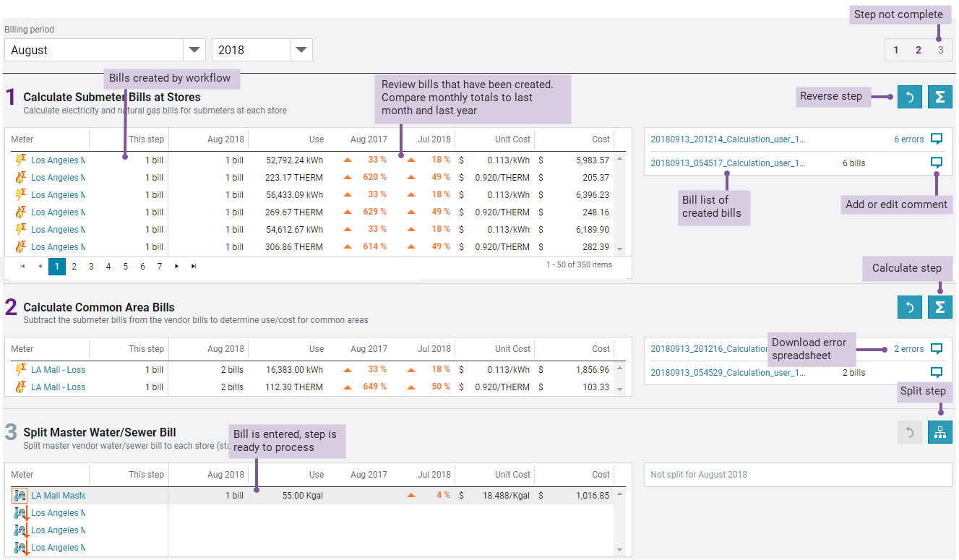Click the Reverse step icon for Calculate Common Area Bills
This screenshot has width=959, height=560.
[910, 306]
